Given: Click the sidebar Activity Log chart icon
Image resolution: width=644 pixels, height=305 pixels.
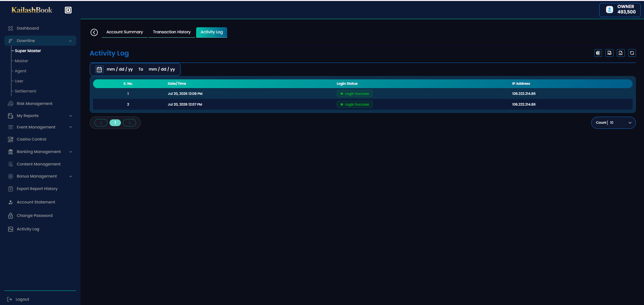Looking at the screenshot, I should [x=10, y=229].
